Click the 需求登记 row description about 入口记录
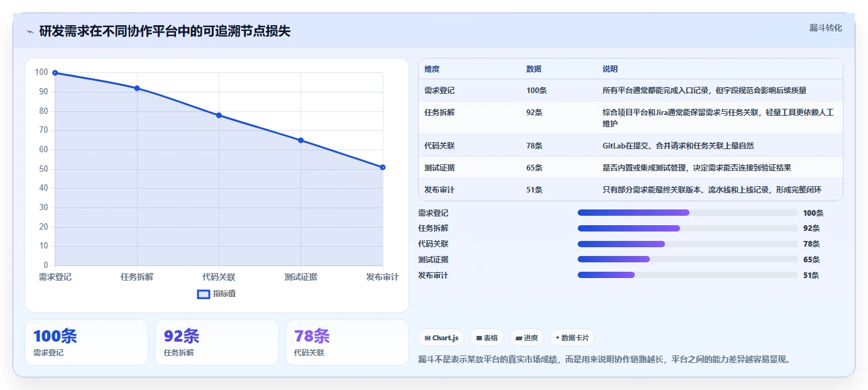The image size is (868, 390). 705,91
